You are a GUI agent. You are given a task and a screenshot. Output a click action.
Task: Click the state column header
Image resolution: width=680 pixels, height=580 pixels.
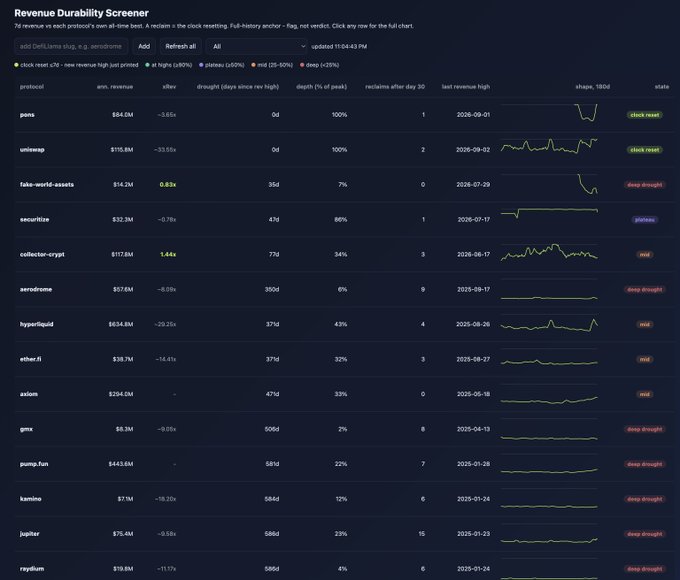point(662,87)
